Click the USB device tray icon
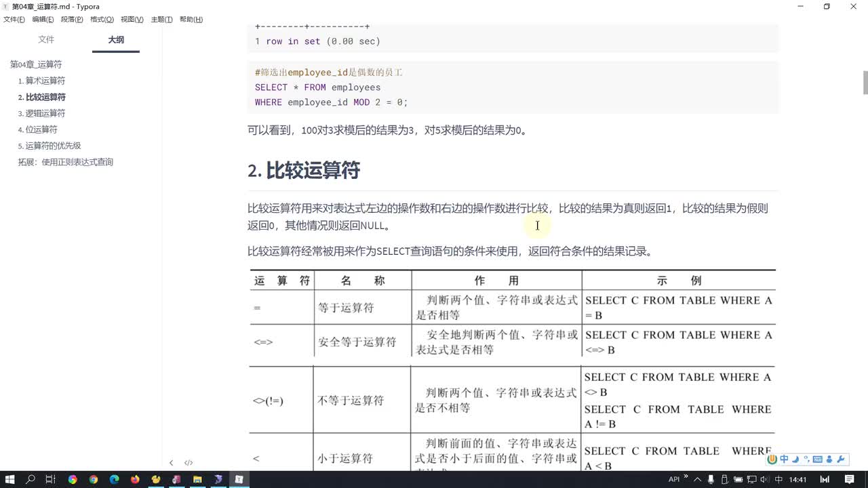Image resolution: width=868 pixels, height=488 pixels. [724, 479]
